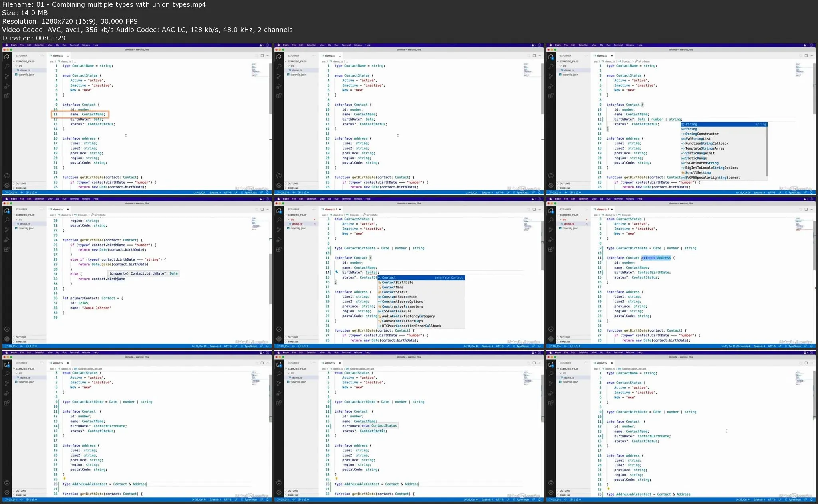Screen dimensions: 818x504
Task: Open Search view in frame with orange-highlighted line
Action: click(7, 66)
